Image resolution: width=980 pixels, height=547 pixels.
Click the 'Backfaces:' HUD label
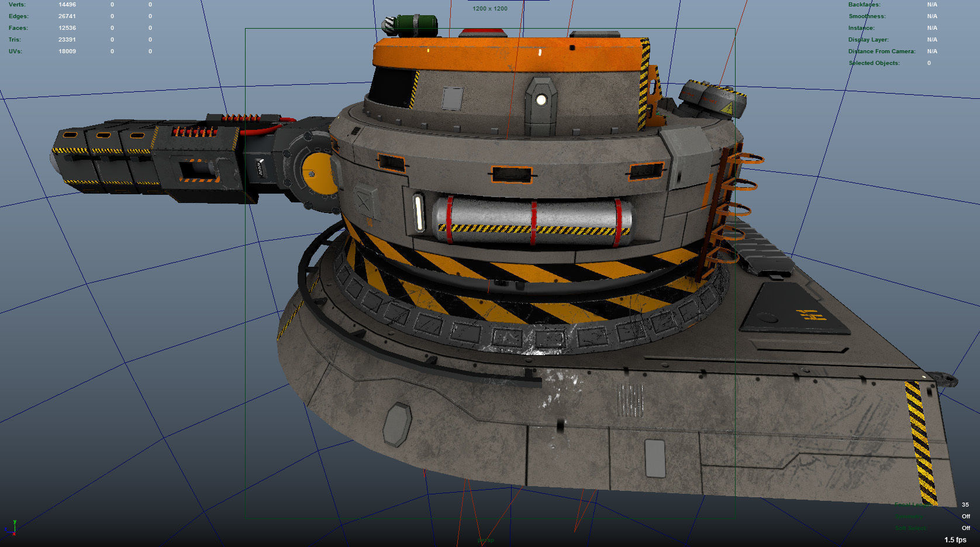pos(864,5)
